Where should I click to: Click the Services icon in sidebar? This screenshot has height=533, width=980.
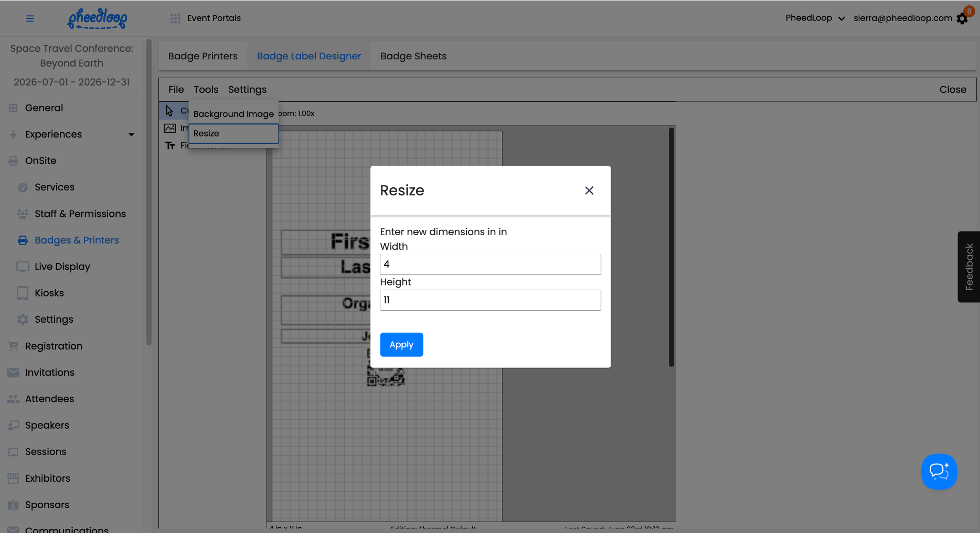point(23,187)
